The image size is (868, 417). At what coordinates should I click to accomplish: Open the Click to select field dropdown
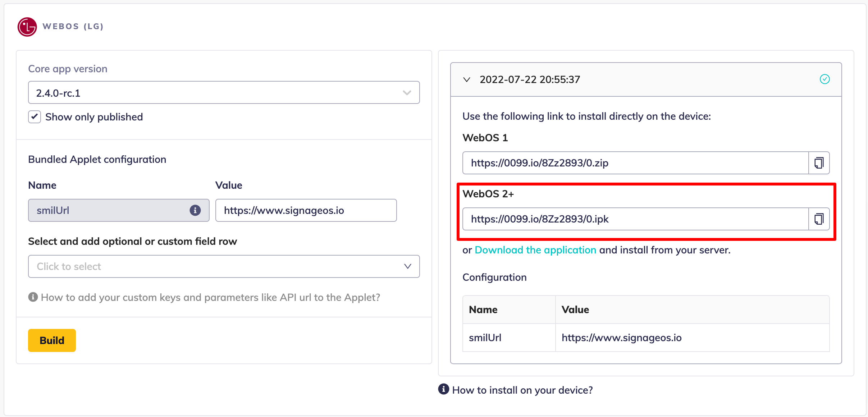224,266
